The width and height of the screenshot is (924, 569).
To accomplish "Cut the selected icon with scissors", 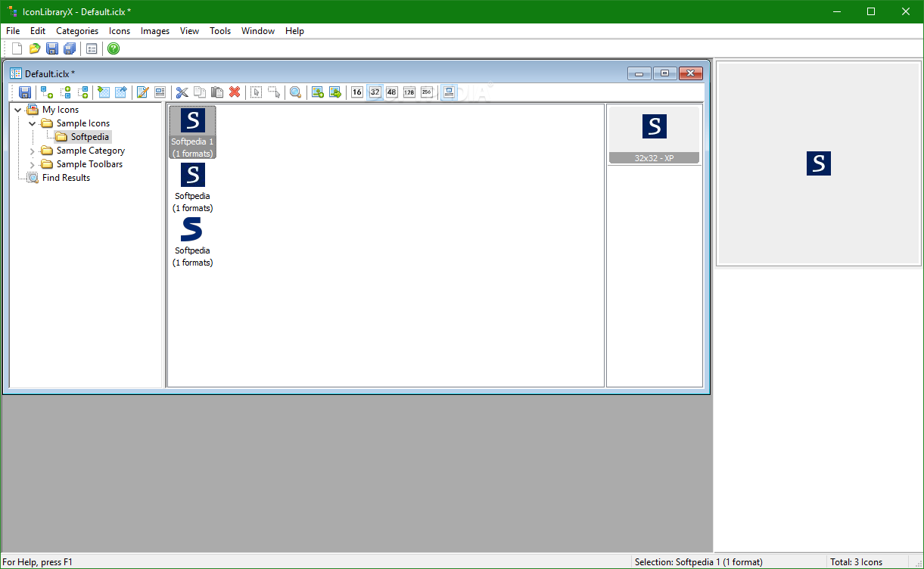I will (182, 92).
